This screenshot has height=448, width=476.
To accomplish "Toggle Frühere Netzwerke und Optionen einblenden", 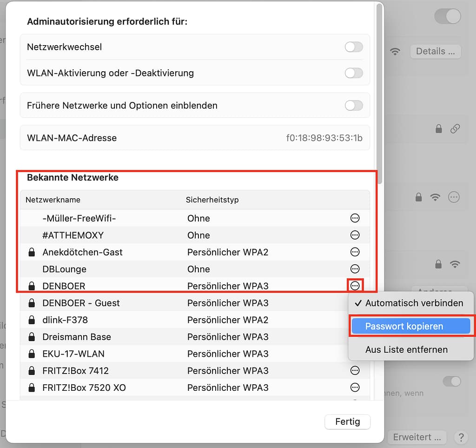I will pos(353,106).
